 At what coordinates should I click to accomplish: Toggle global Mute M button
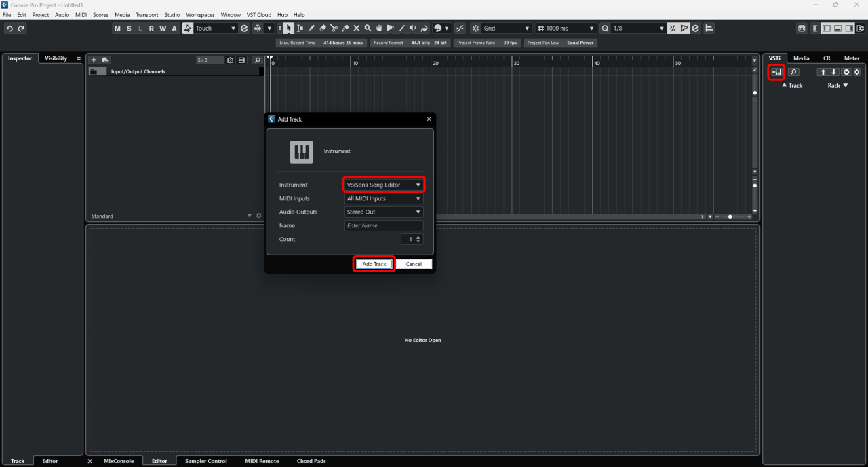point(117,29)
